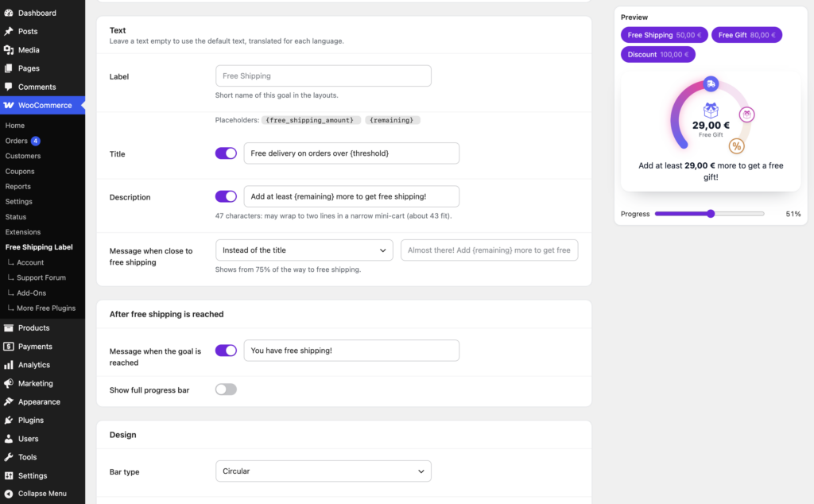Click the 51% progress value
This screenshot has width=814, height=504.
click(793, 214)
